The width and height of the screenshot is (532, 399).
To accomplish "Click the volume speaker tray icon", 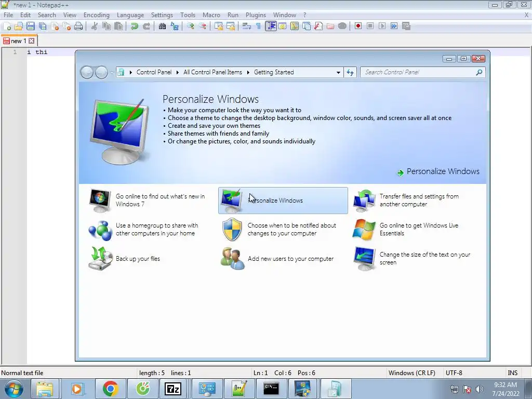I will click(480, 389).
